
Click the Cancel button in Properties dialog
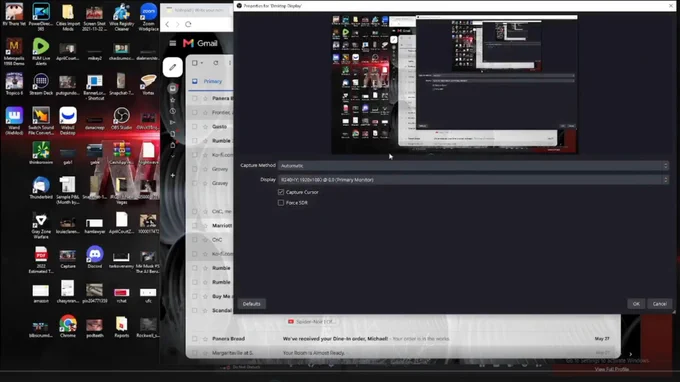click(660, 304)
